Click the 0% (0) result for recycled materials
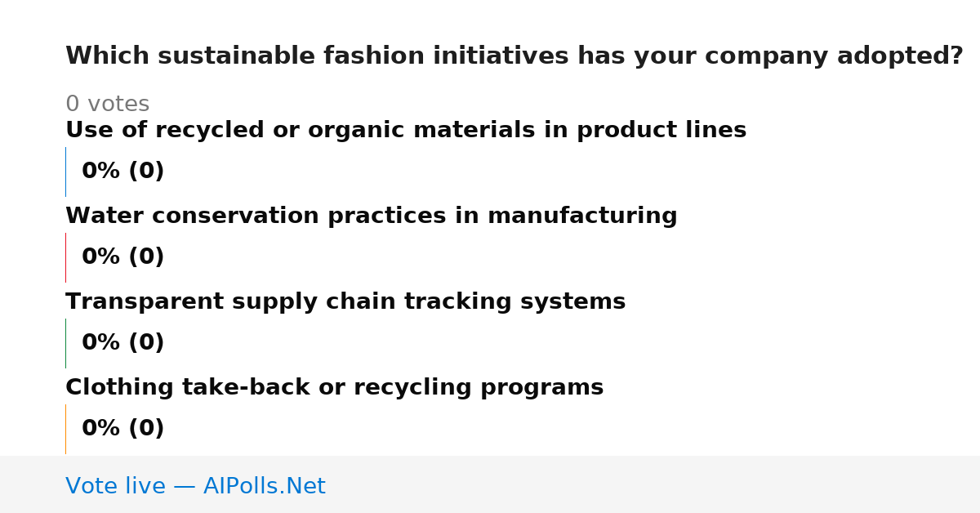This screenshot has height=513, width=980. pos(123,172)
